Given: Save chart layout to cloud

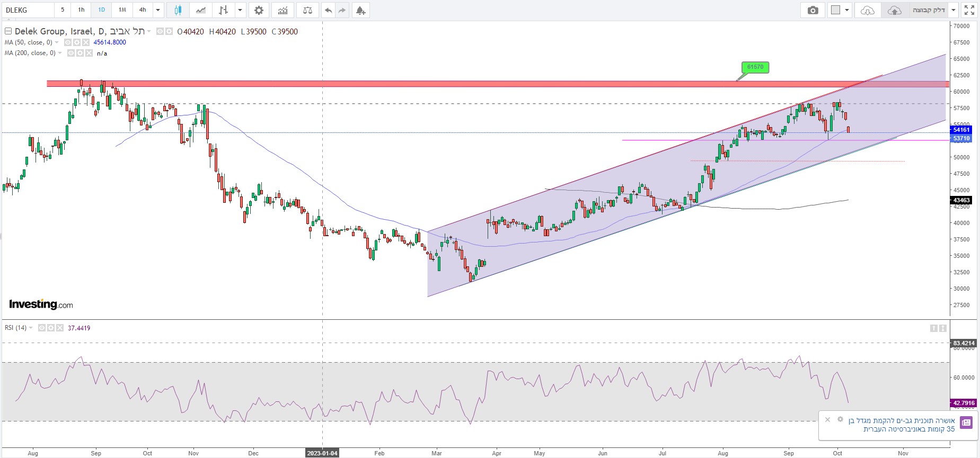Looking at the screenshot, I should 894,10.
